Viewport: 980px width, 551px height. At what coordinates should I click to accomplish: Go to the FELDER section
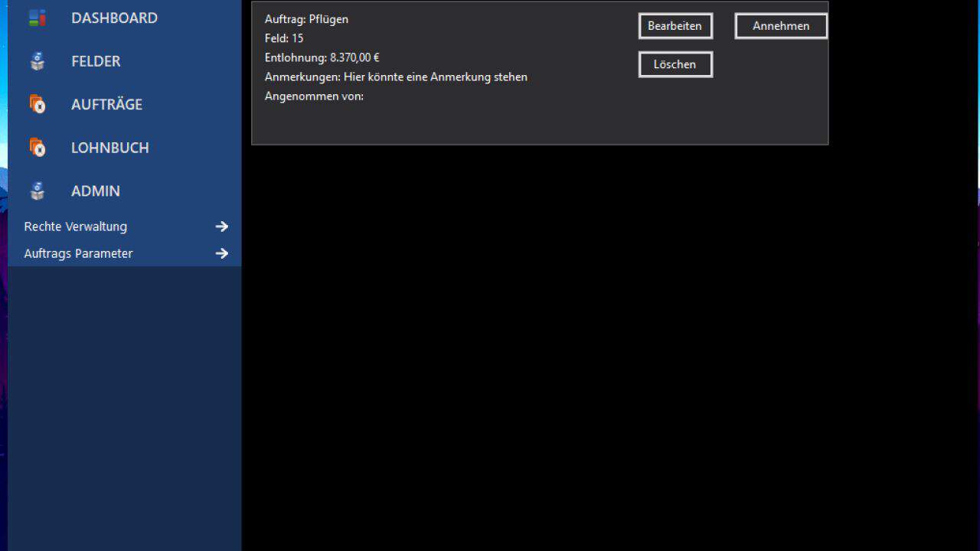click(x=96, y=61)
